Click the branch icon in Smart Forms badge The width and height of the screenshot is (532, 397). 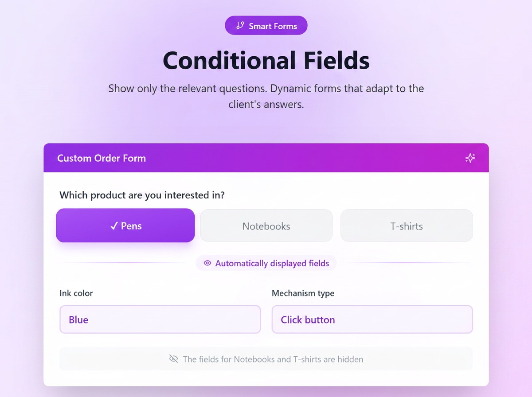pyautogui.click(x=240, y=26)
